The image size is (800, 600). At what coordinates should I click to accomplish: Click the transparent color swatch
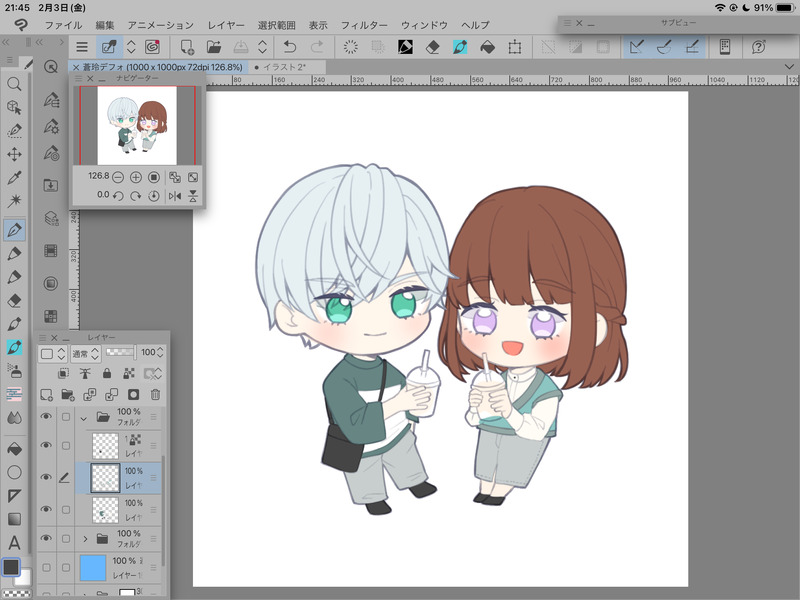point(15,593)
